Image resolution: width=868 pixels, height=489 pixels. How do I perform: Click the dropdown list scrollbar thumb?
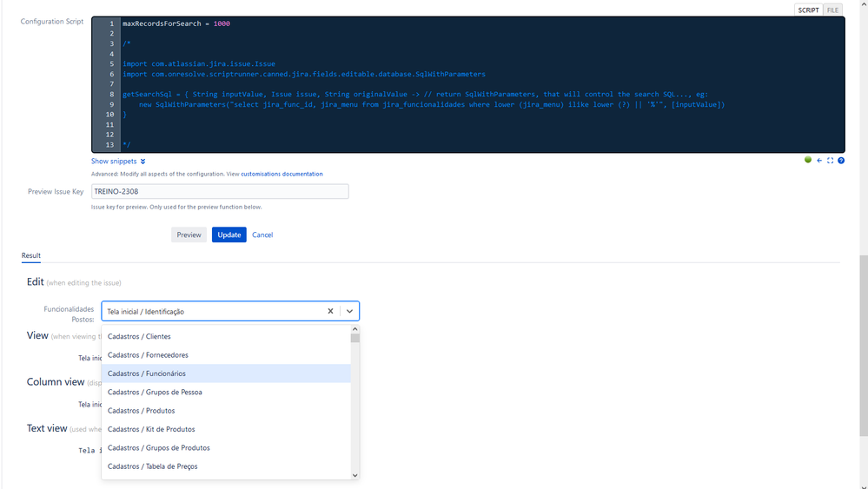[x=354, y=338]
